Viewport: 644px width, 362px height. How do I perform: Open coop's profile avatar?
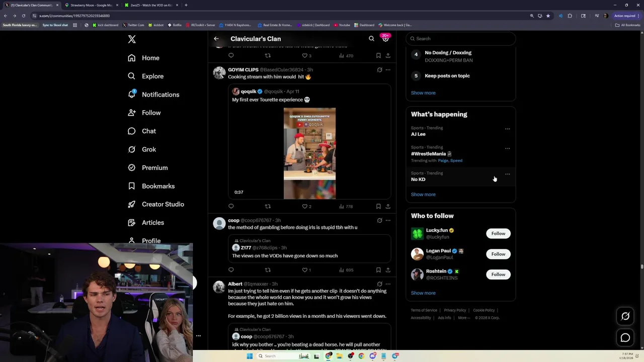tap(219, 223)
